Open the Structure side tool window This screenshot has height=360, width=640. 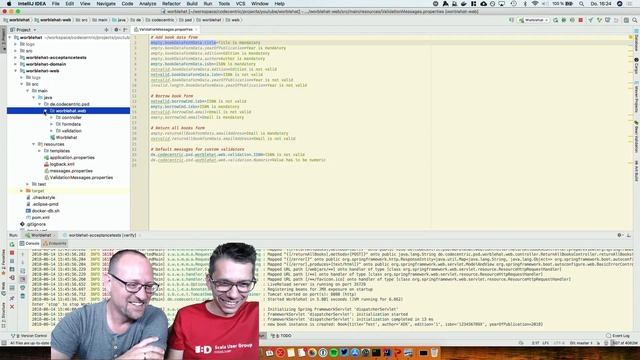coord(3,314)
